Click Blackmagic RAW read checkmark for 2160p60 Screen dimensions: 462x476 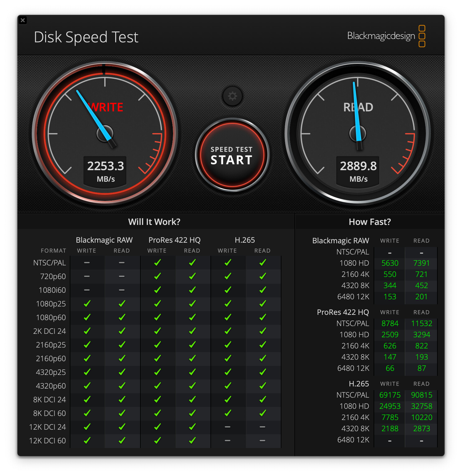coord(122,358)
